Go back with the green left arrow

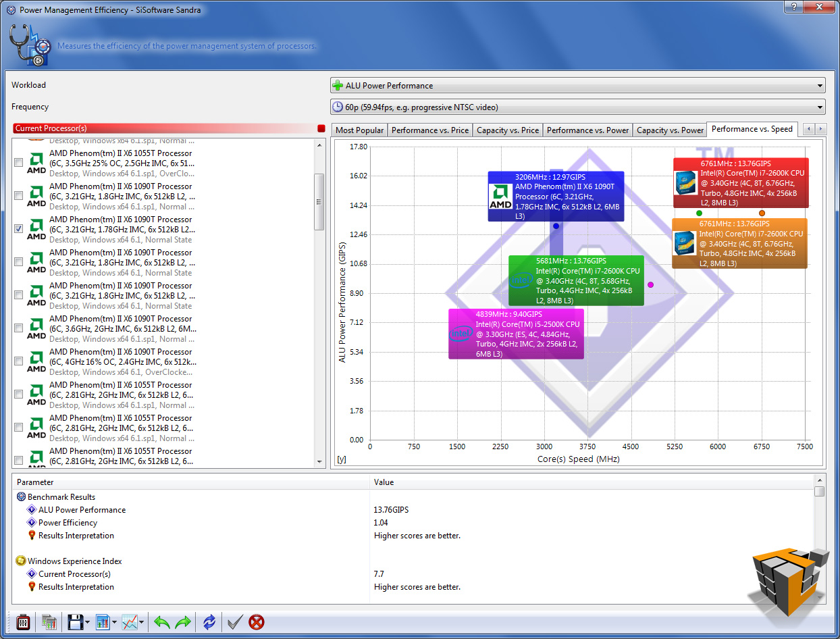pyautogui.click(x=162, y=622)
